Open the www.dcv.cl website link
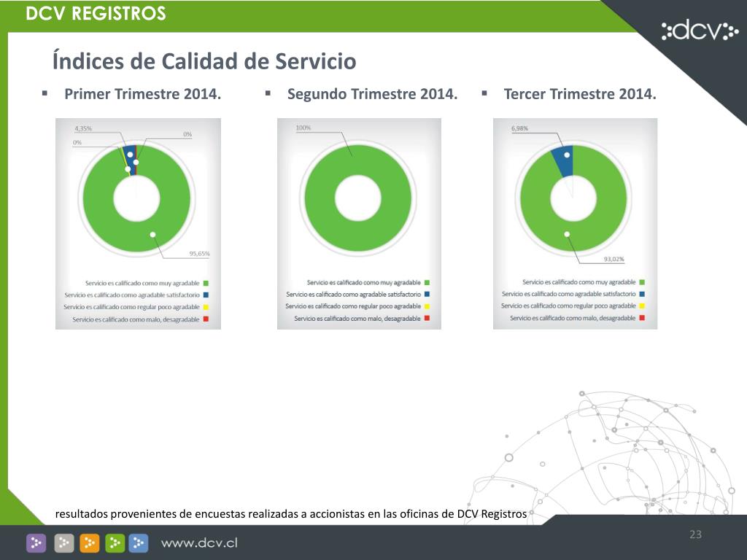The height and width of the screenshot is (560, 747). (199, 542)
